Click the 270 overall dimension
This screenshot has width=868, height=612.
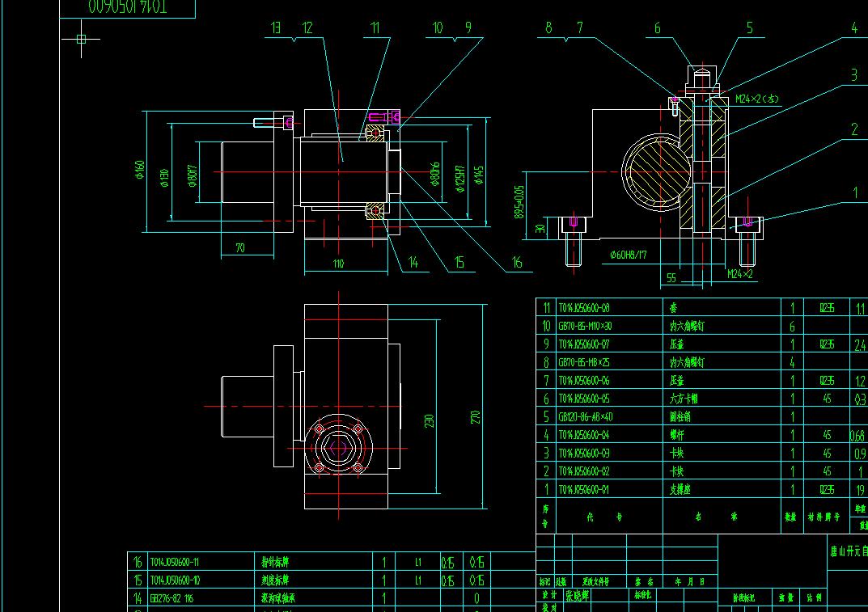click(475, 417)
